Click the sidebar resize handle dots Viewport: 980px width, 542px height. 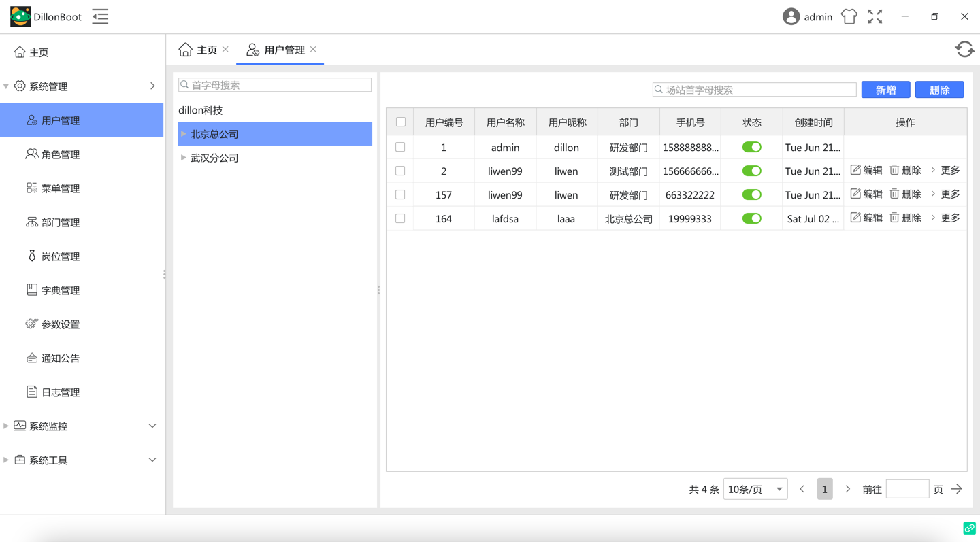pos(165,275)
